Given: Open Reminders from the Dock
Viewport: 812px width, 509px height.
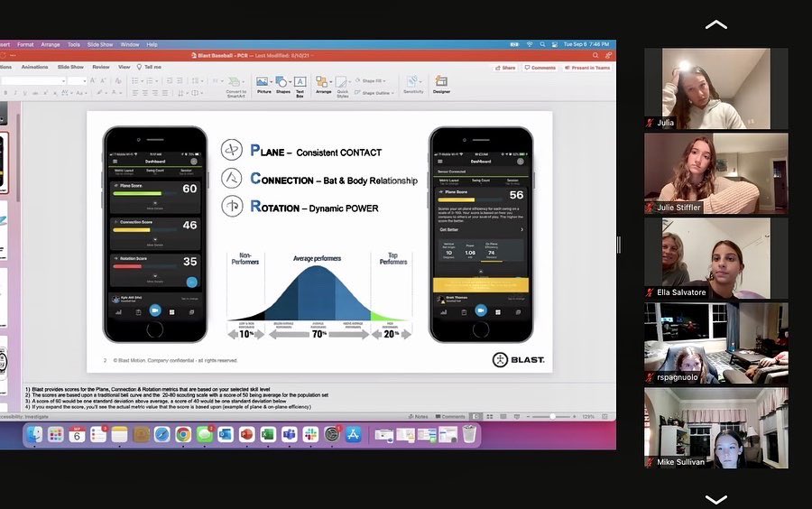Looking at the screenshot, I should pyautogui.click(x=97, y=434).
